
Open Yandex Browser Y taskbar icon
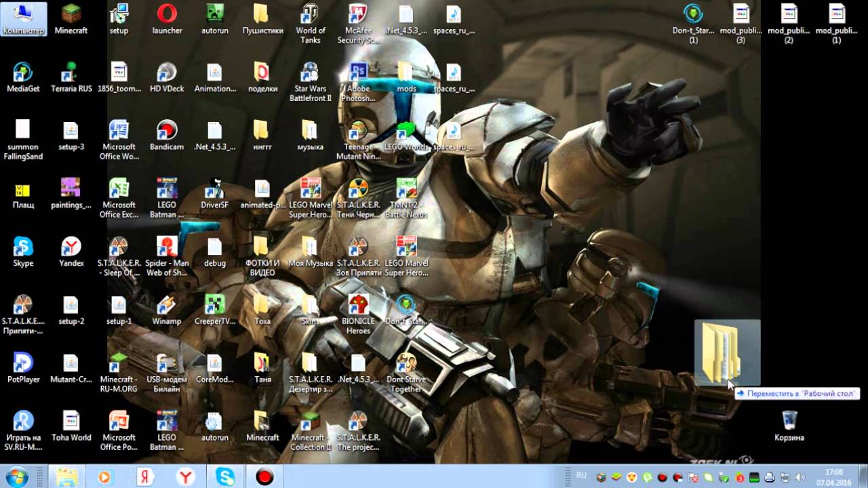click(x=185, y=477)
